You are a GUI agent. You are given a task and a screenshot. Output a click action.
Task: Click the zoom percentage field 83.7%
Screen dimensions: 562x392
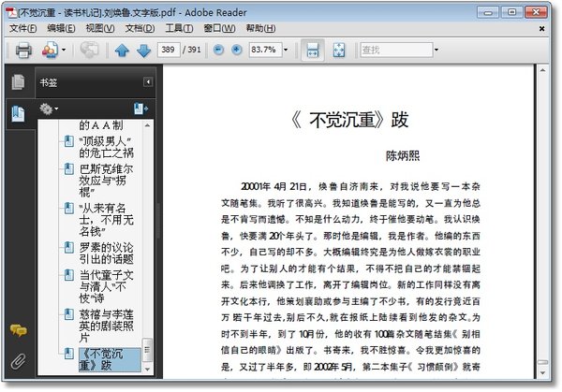(265, 50)
